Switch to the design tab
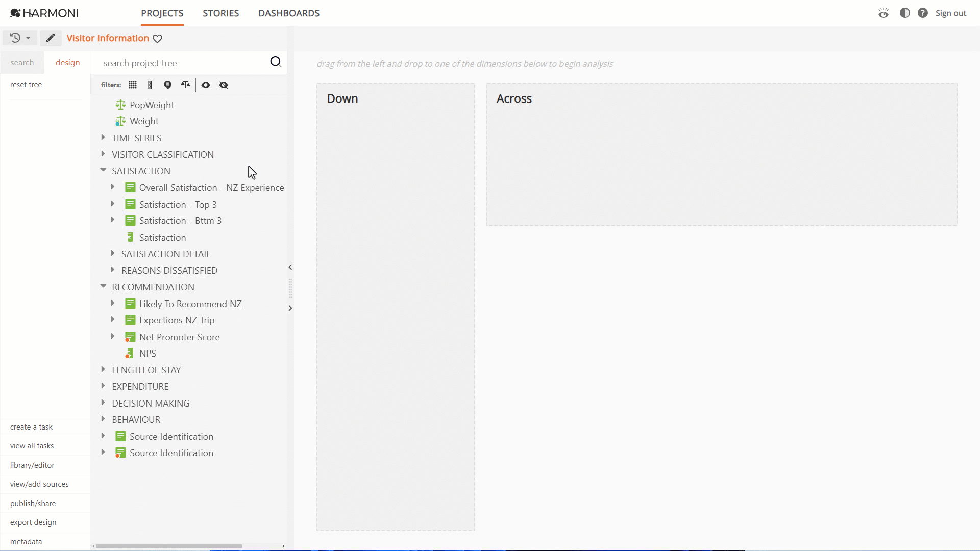Screen dimensions: 980x551 point(67,63)
